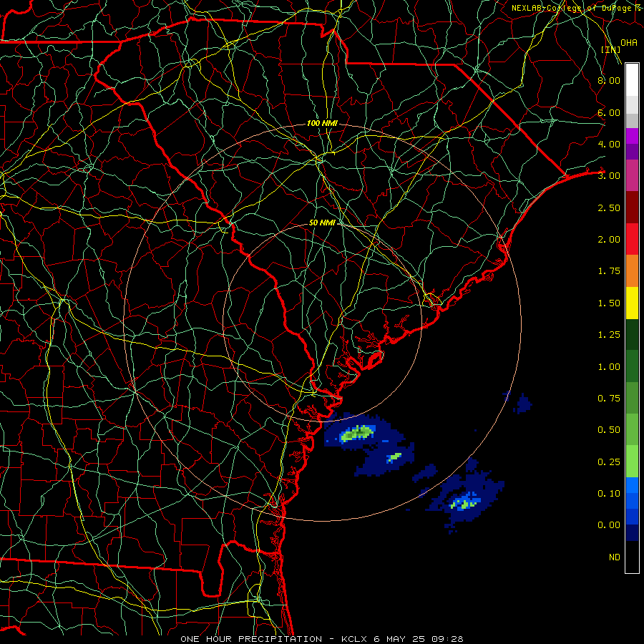
Task: Click the NEXLAB College of DuPage credit text
Action: point(577,8)
